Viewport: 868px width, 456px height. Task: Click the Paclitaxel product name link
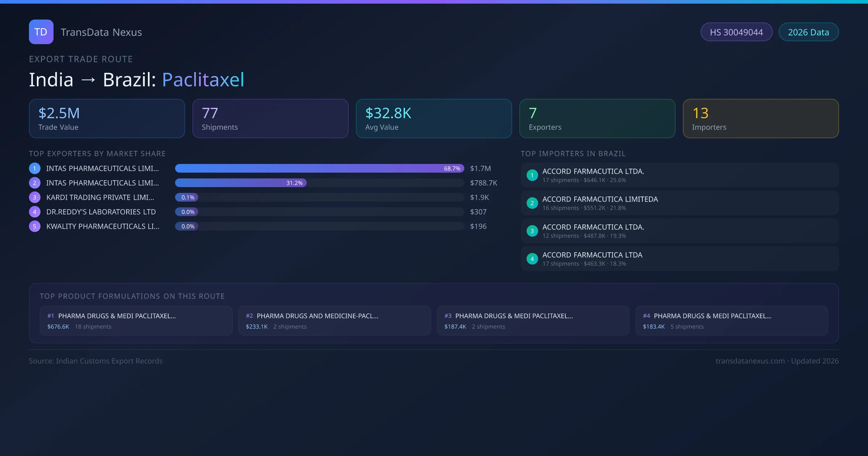(203, 79)
